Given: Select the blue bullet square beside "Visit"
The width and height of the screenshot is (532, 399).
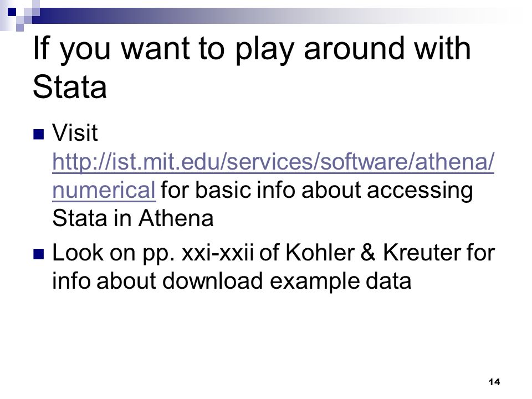Looking at the screenshot, I should pyautogui.click(x=39, y=134).
